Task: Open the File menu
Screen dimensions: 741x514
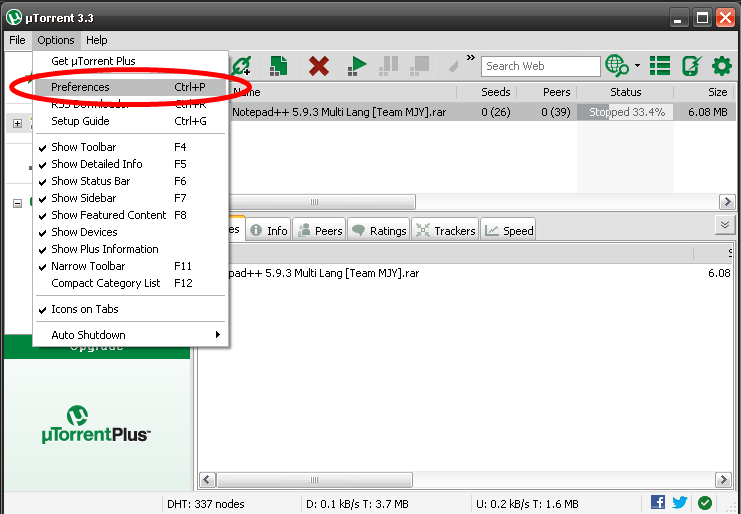Action: pyautogui.click(x=17, y=41)
